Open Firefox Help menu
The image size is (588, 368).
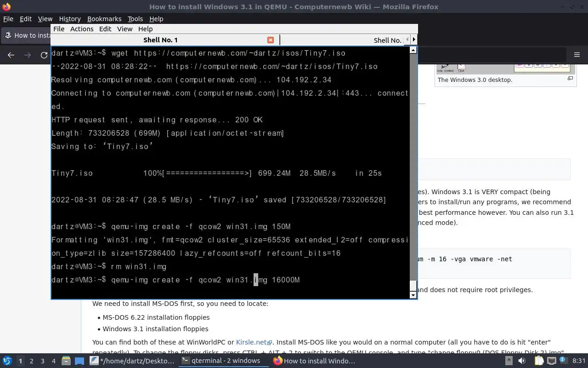click(x=156, y=19)
